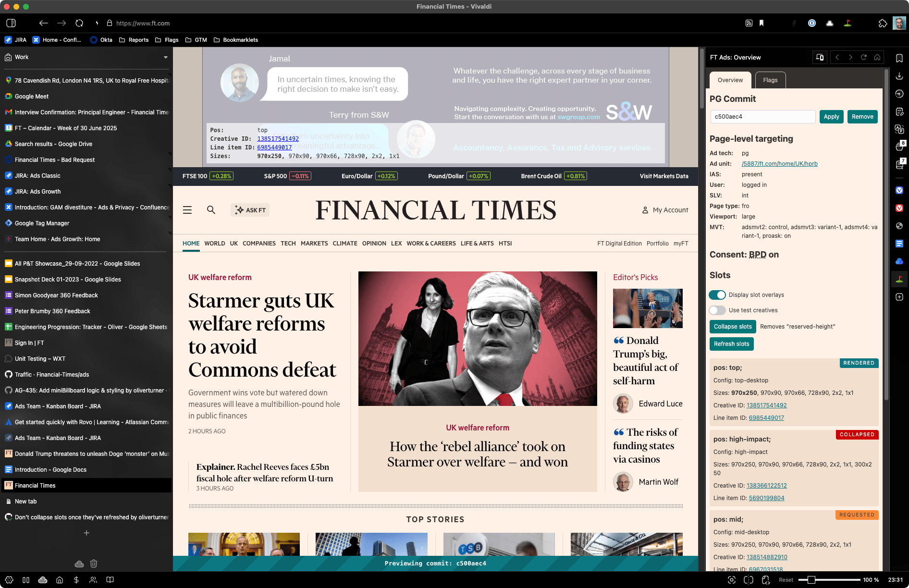Go to web panel home icon

click(877, 57)
